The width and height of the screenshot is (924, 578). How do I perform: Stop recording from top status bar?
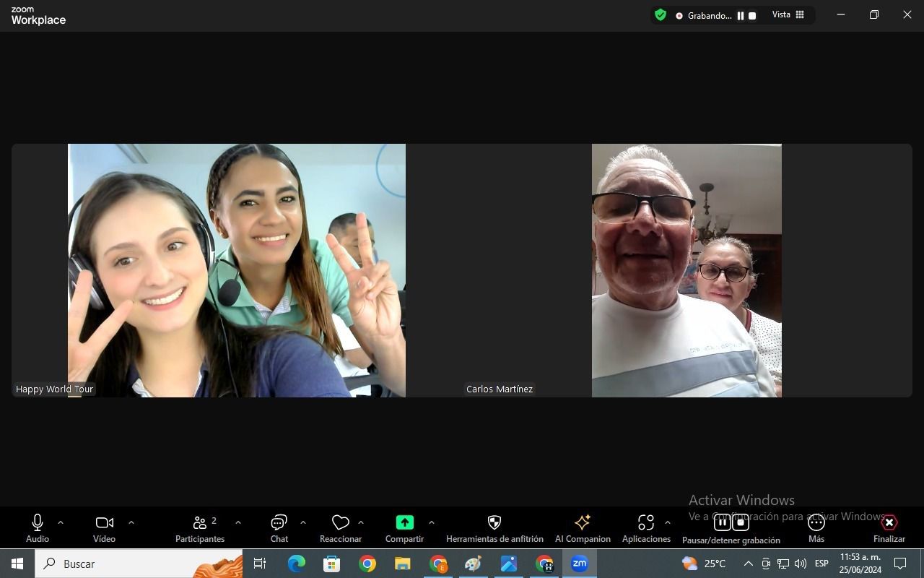752,15
